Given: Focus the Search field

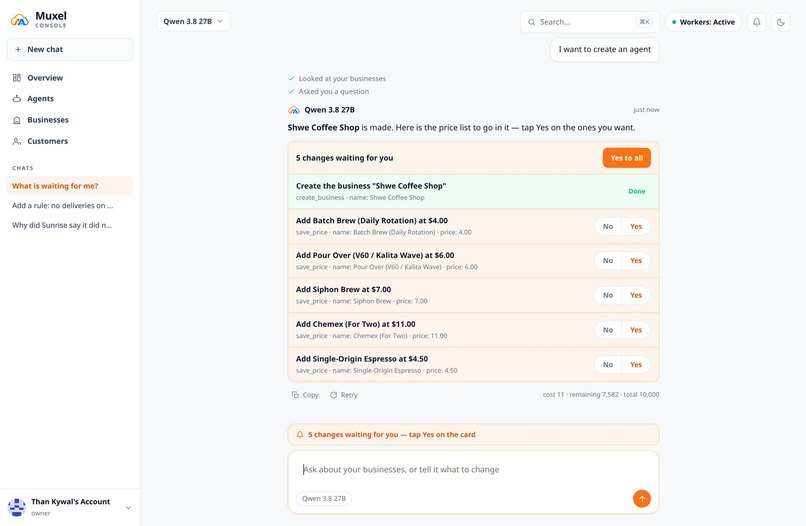Looking at the screenshot, I should (x=590, y=22).
